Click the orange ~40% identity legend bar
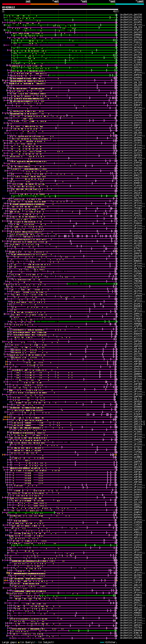 point(45,4)
